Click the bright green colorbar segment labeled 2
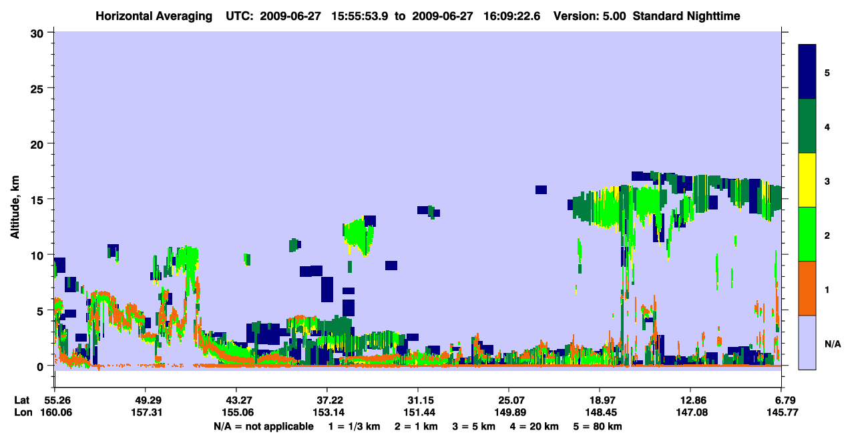This screenshot has width=868, height=445. point(807,234)
